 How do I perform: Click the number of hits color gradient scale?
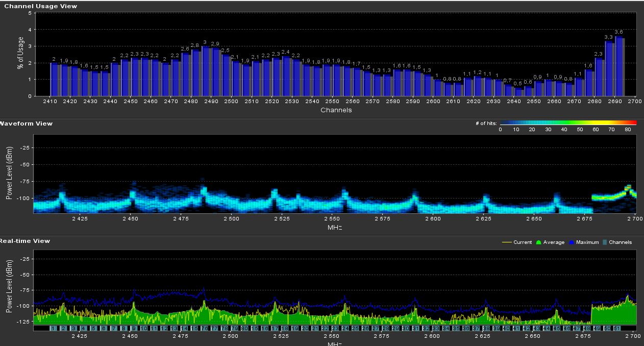tap(568, 123)
